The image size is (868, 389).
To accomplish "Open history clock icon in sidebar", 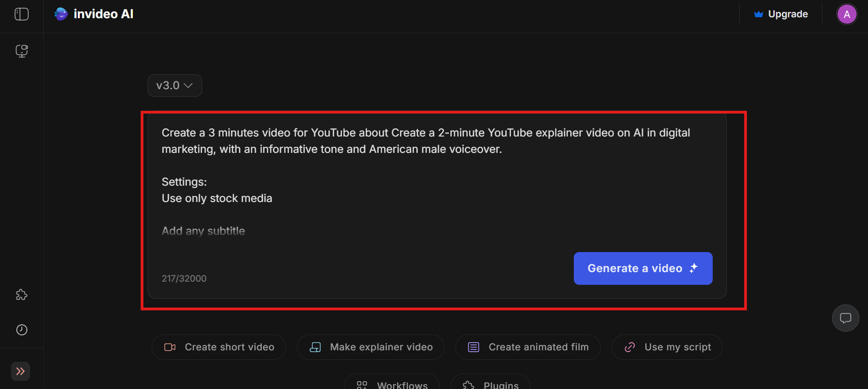I will click(x=21, y=330).
